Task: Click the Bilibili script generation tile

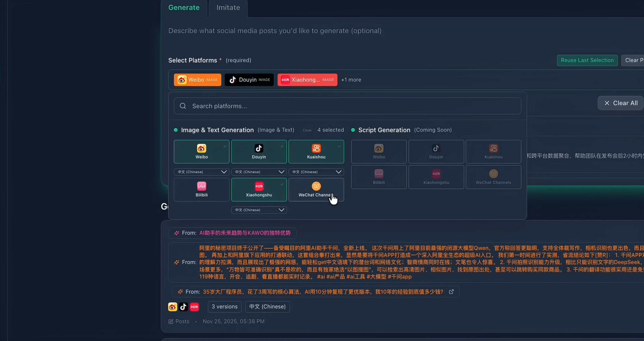Action: pyautogui.click(x=378, y=177)
